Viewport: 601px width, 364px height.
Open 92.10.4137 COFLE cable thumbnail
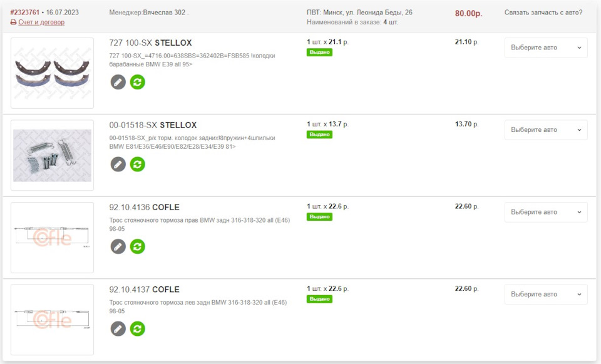pos(52,320)
